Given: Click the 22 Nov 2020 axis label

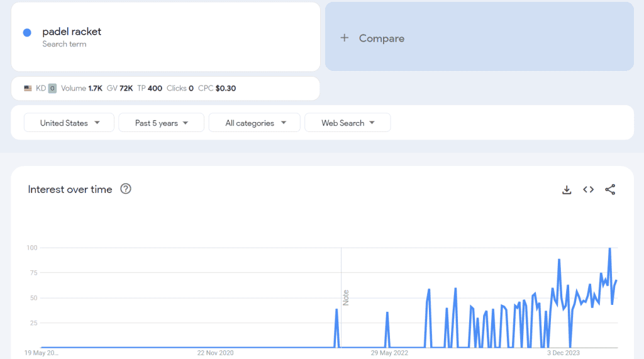Looking at the screenshot, I should coord(215,353).
